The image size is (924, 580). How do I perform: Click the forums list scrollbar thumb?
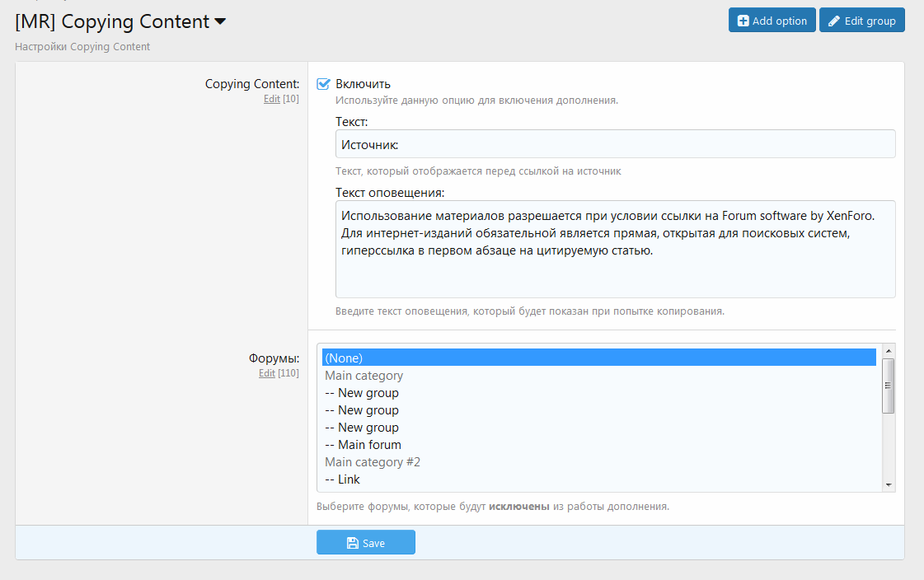point(888,386)
